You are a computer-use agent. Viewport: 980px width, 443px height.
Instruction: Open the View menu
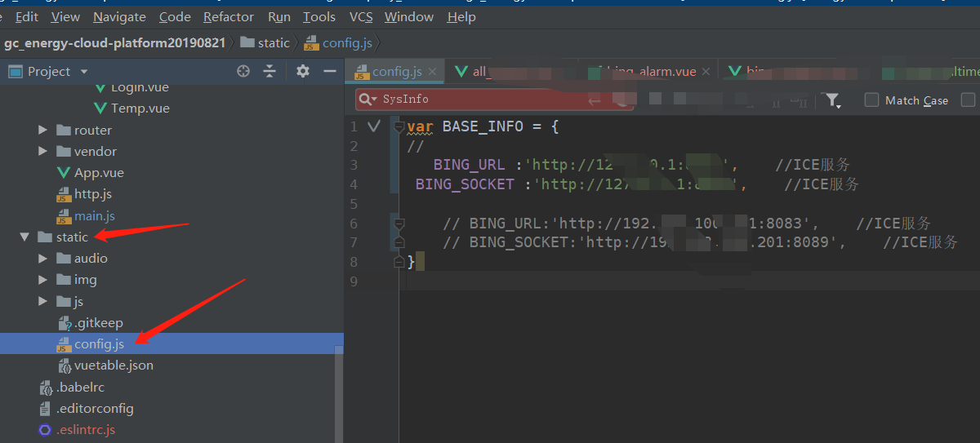(x=65, y=16)
